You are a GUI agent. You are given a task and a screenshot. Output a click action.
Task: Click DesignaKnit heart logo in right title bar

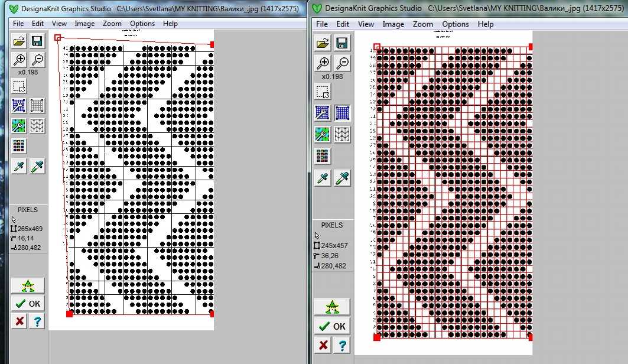click(x=317, y=8)
